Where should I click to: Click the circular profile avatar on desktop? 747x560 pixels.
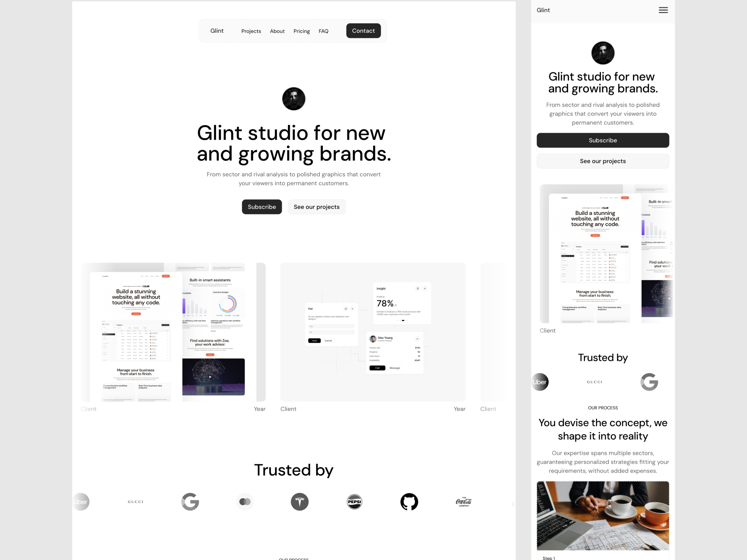[294, 98]
